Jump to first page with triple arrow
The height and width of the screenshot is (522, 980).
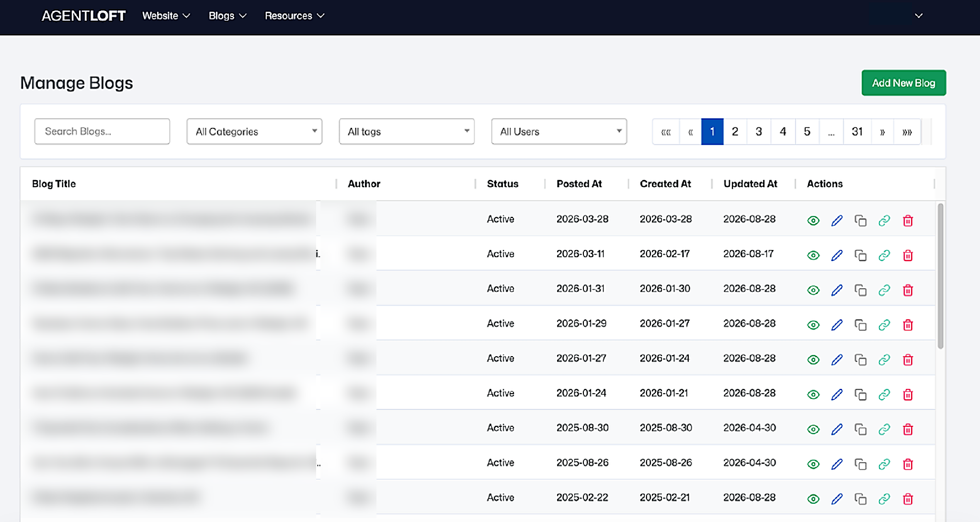point(666,132)
